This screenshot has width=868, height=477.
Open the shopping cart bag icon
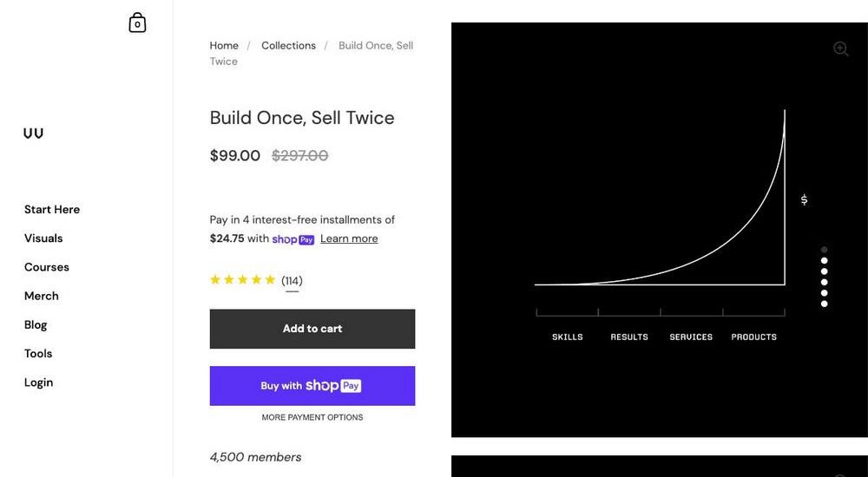137,23
